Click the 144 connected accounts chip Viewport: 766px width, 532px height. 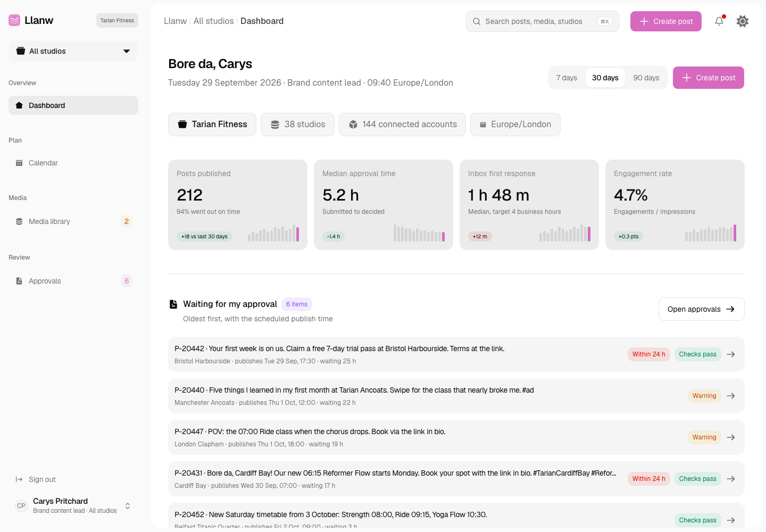pos(402,124)
